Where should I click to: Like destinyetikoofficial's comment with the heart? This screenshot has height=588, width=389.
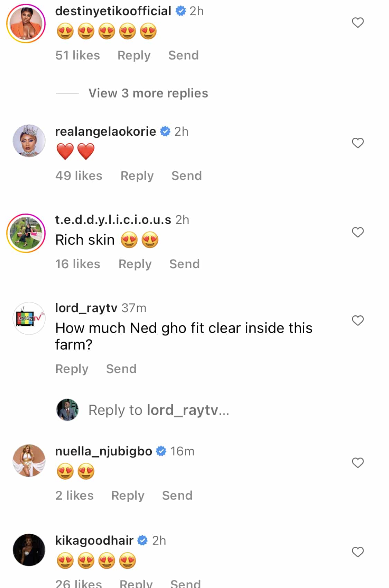(358, 22)
